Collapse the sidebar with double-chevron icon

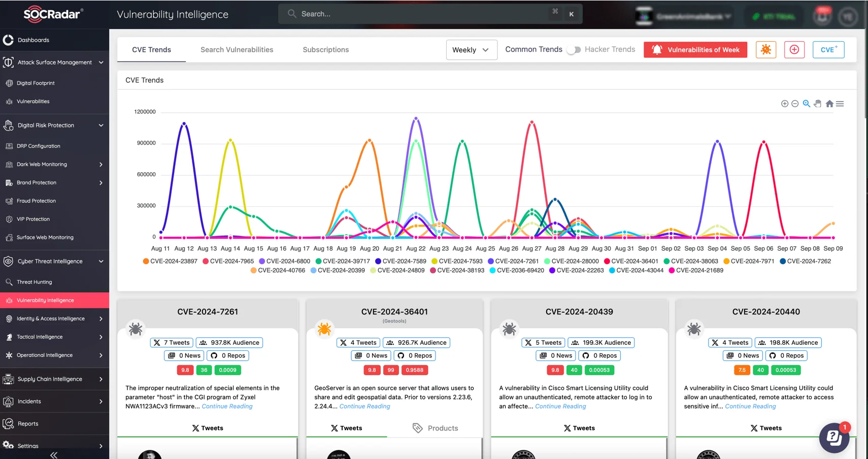click(54, 455)
